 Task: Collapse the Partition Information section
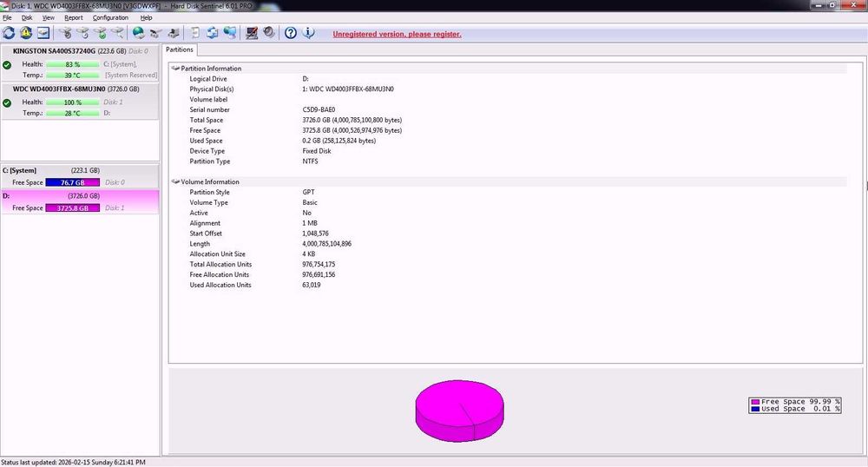point(175,69)
